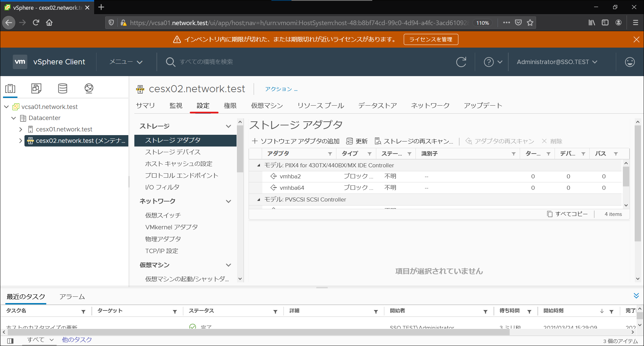Filter the 識別子 column

pos(513,154)
